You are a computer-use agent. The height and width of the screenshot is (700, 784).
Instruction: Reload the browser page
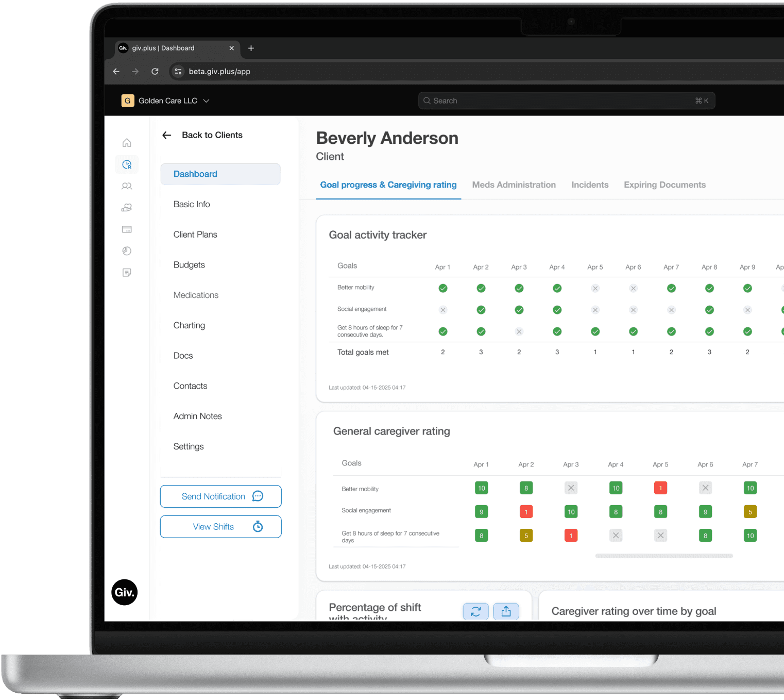[155, 71]
